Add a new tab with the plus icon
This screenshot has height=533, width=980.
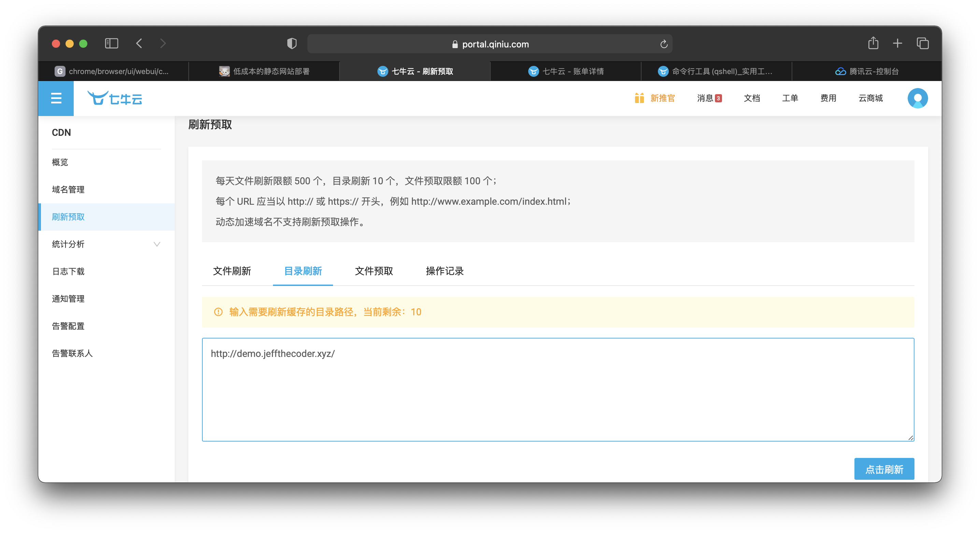click(x=897, y=43)
